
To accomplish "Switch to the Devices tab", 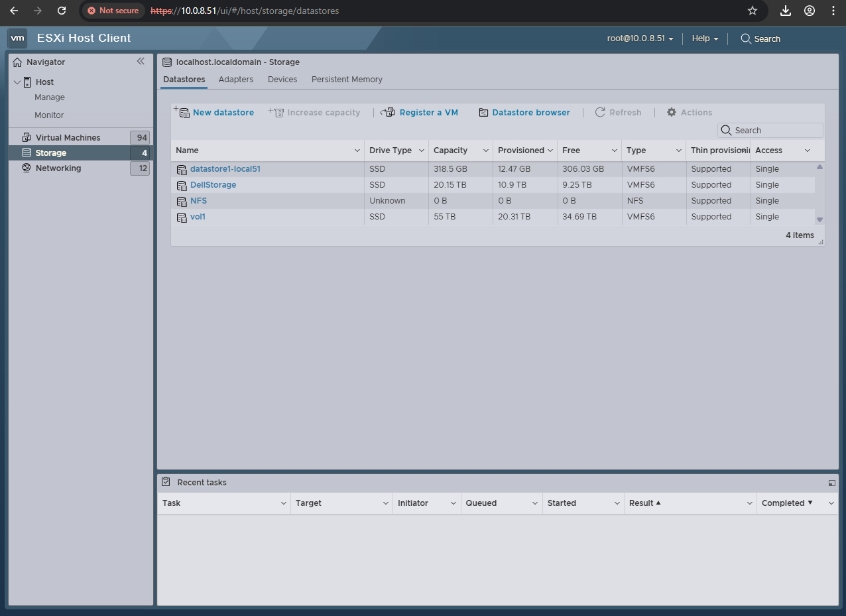I will point(282,80).
